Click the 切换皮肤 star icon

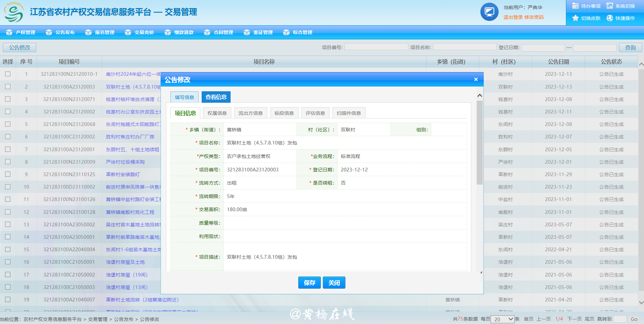pyautogui.click(x=575, y=18)
